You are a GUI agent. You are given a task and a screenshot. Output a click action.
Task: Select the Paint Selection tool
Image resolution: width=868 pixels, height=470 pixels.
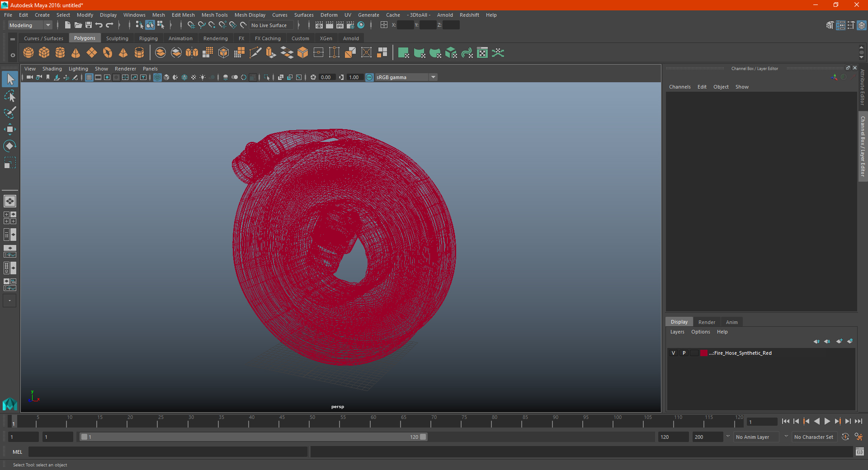coord(10,113)
